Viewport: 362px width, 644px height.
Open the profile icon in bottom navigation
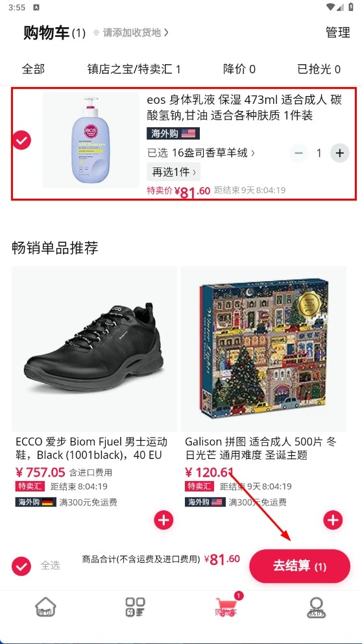317,608
